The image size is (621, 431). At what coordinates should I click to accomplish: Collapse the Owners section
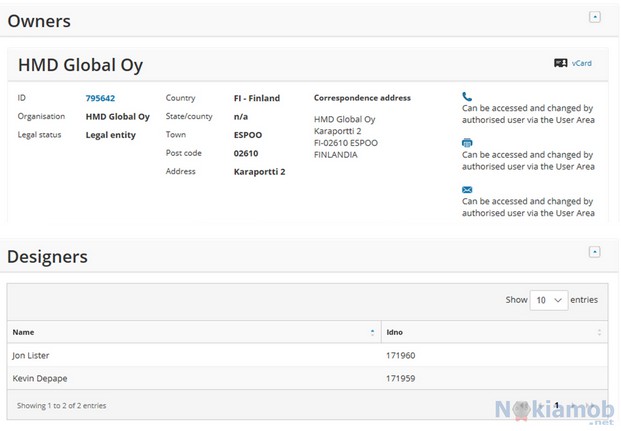tap(595, 17)
